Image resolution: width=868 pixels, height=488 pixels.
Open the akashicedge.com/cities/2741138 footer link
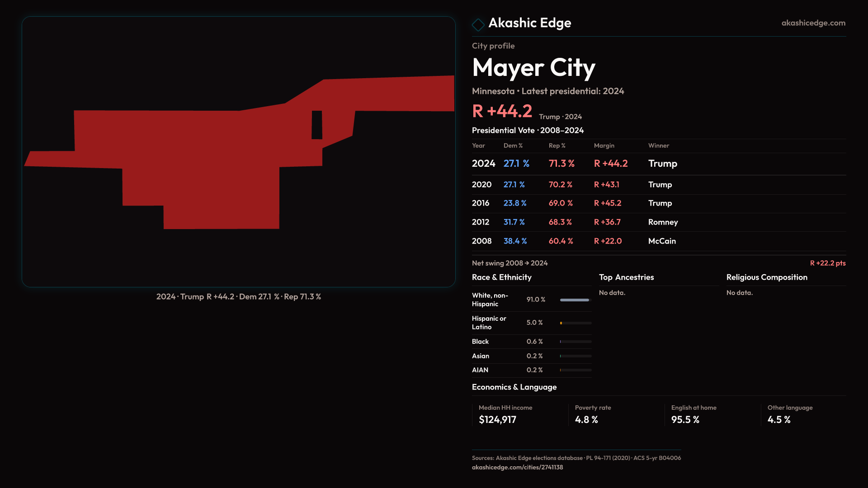pyautogui.click(x=517, y=467)
